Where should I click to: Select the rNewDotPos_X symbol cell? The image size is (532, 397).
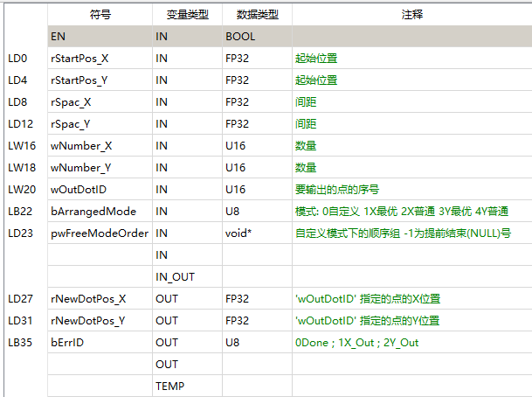(100, 298)
